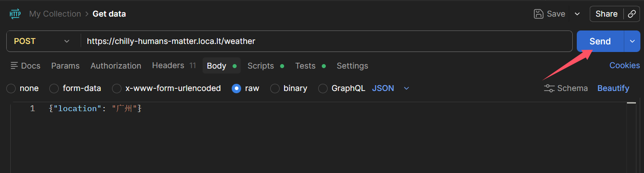Viewport: 644px width, 173px height.
Task: Select the GraphQL body option
Action: (x=323, y=88)
